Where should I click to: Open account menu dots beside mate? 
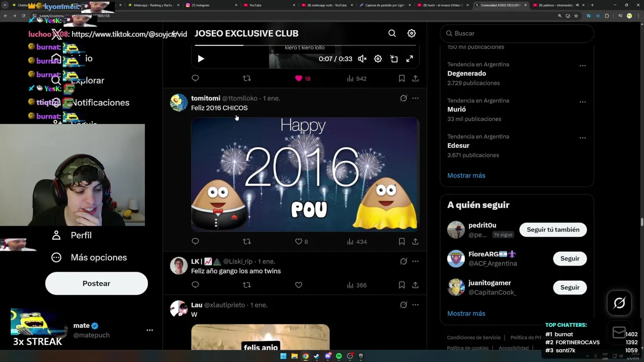pyautogui.click(x=149, y=330)
